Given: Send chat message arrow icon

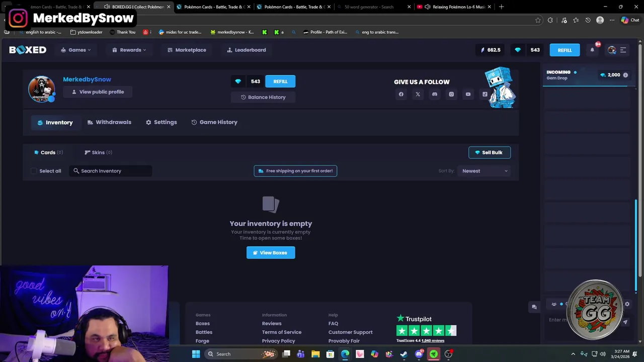Looking at the screenshot, I should pyautogui.click(x=625, y=322).
